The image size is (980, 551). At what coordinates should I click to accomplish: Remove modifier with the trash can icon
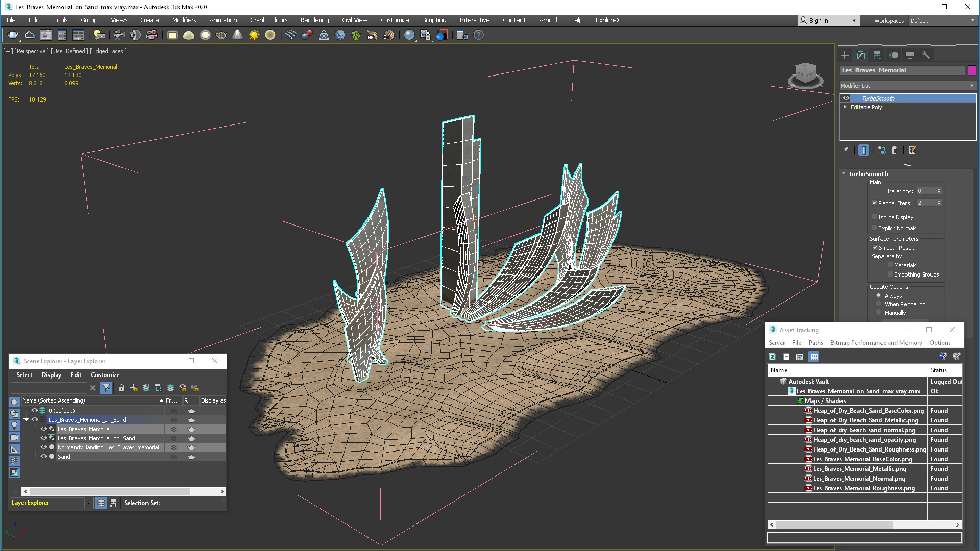click(x=894, y=150)
